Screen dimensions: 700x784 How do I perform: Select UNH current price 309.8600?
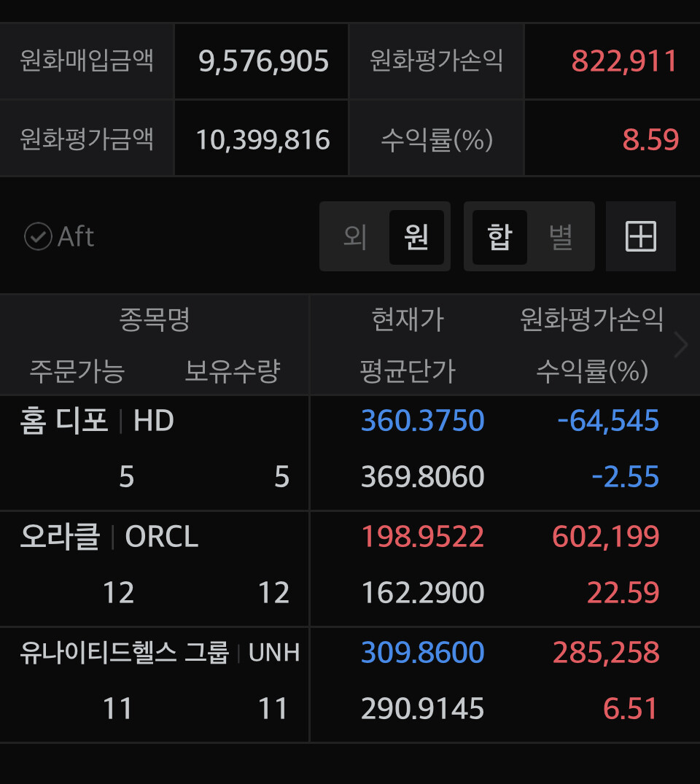(x=422, y=652)
